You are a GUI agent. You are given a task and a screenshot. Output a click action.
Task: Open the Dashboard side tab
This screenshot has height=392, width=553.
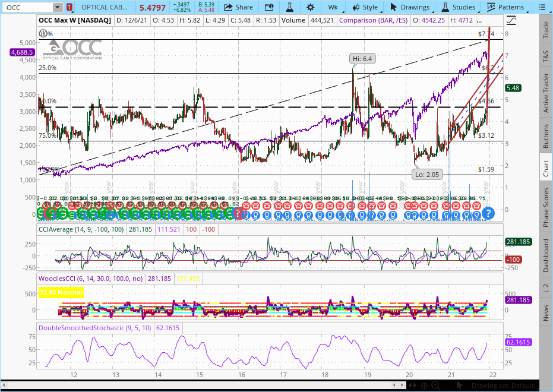click(x=545, y=255)
